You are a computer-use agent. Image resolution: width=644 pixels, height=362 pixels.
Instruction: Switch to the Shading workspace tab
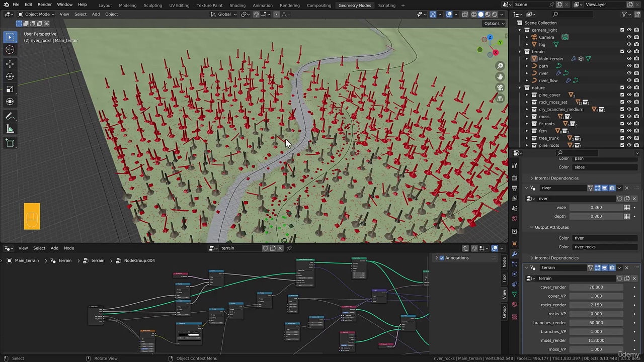237,5
